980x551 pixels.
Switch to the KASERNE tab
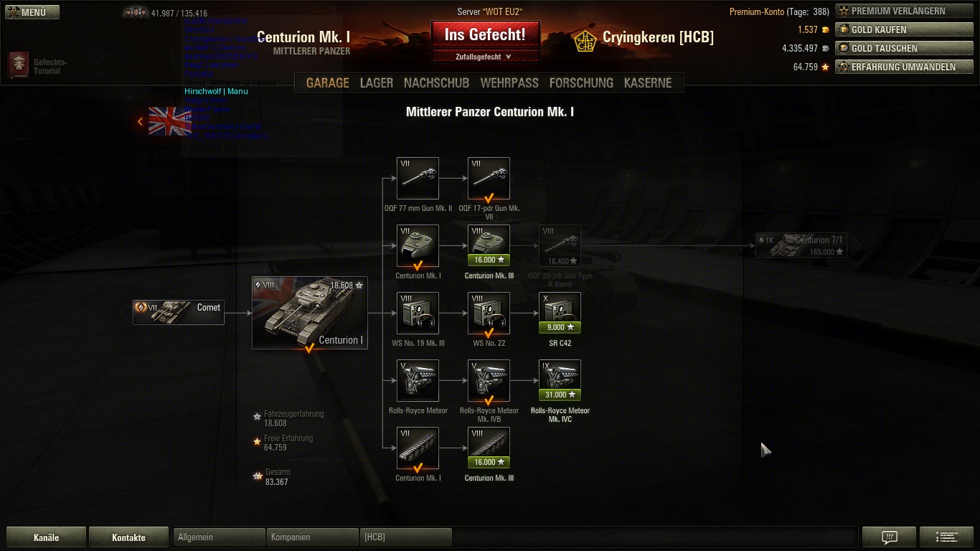click(648, 83)
